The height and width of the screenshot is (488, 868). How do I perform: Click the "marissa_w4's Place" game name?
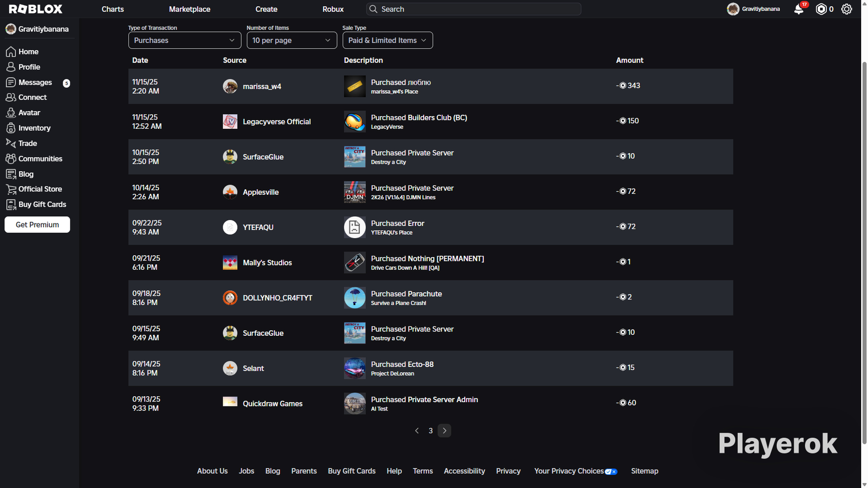(394, 92)
